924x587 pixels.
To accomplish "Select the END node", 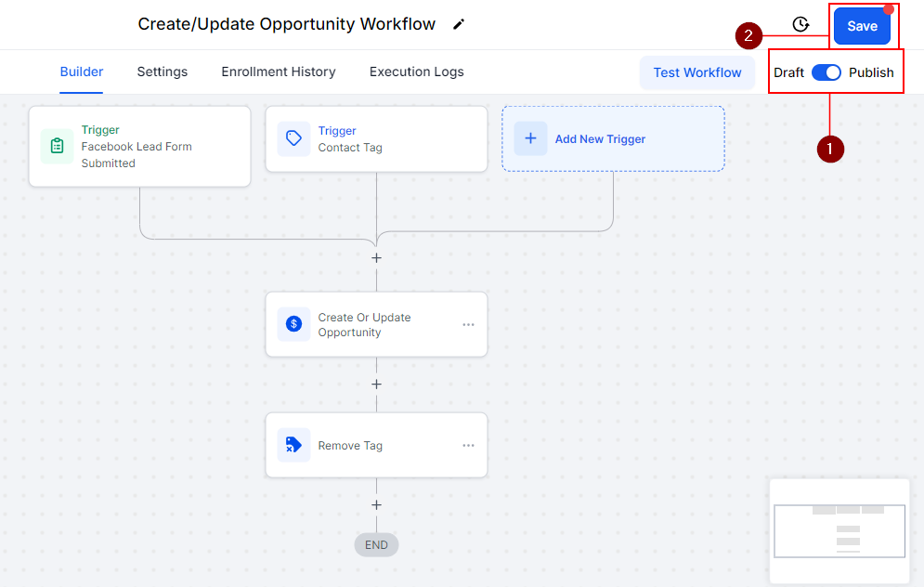I will [376, 544].
